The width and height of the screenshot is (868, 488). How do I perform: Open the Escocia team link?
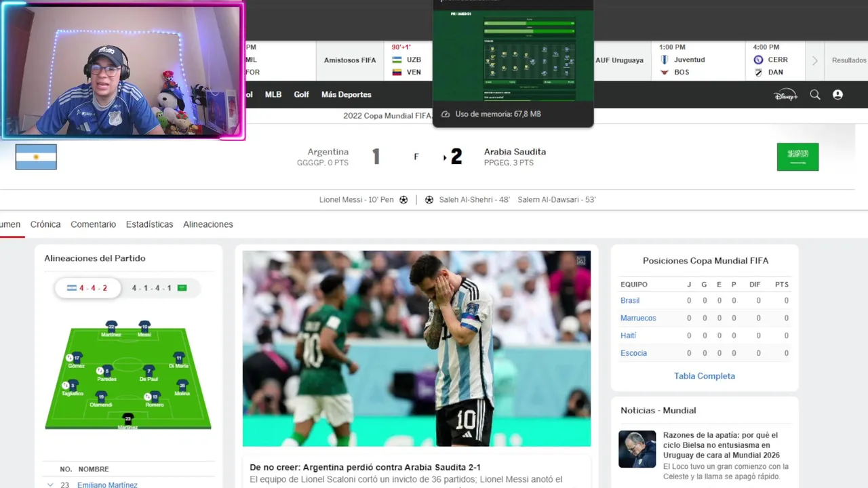[x=633, y=353]
